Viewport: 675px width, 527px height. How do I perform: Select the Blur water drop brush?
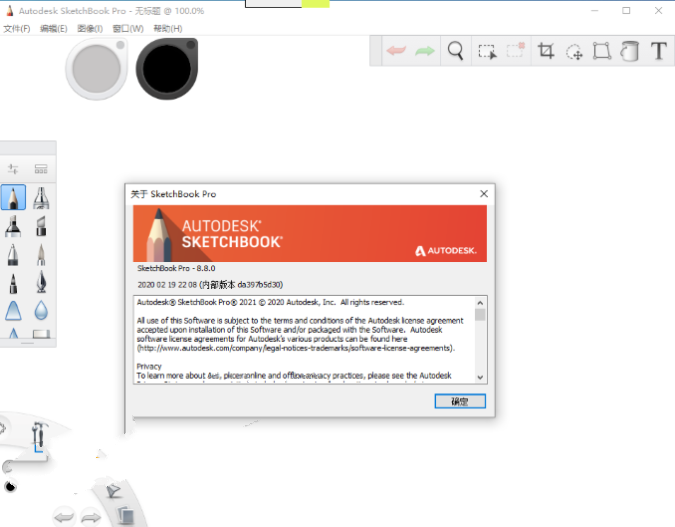[41, 310]
